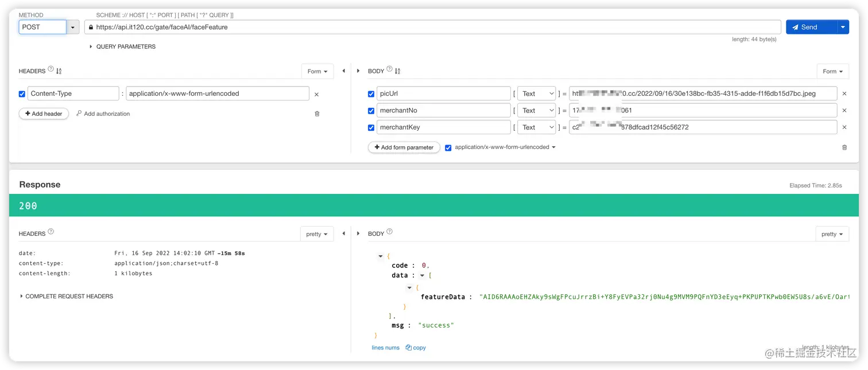Open request body Form dropdown
Screen dimensions: 868x370
[833, 71]
